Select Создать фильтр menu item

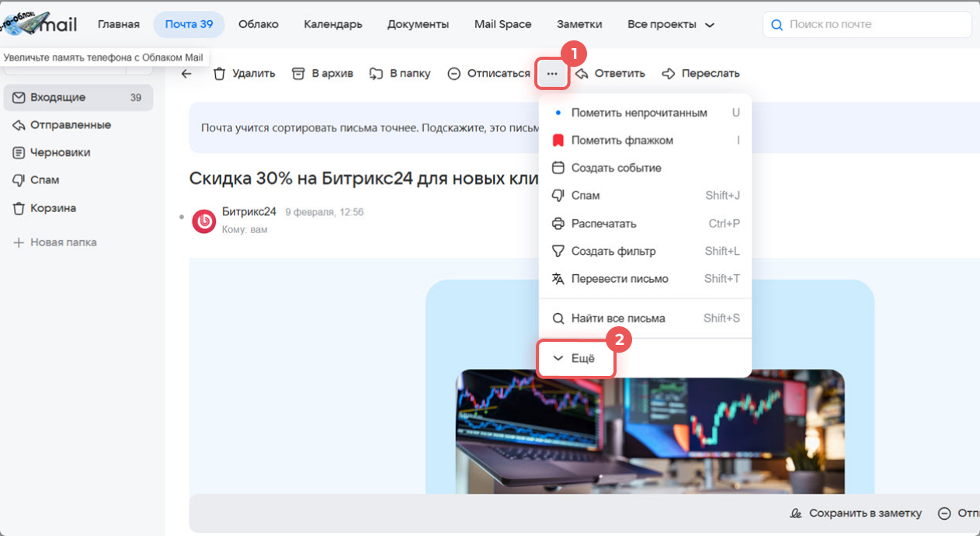(x=613, y=251)
